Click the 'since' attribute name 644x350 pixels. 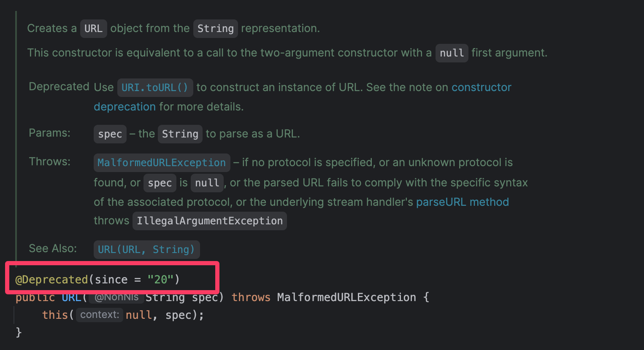pos(111,280)
